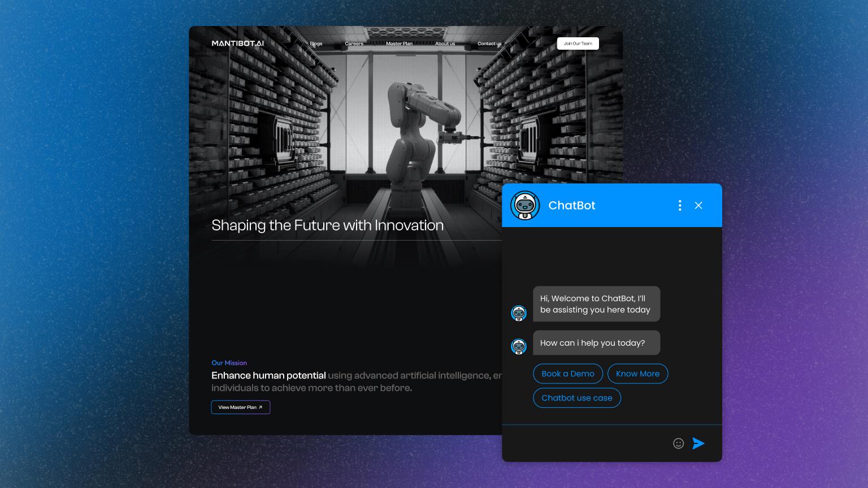Open the Blogs nav link
Screen dimensions: 868x488
316,43
